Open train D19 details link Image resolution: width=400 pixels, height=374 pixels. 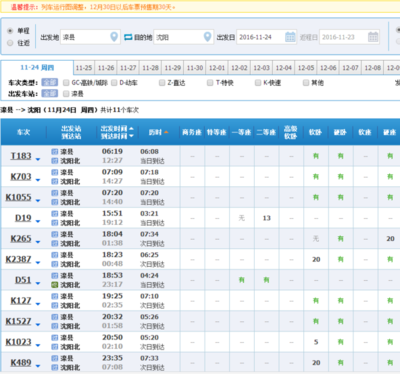click(23, 218)
